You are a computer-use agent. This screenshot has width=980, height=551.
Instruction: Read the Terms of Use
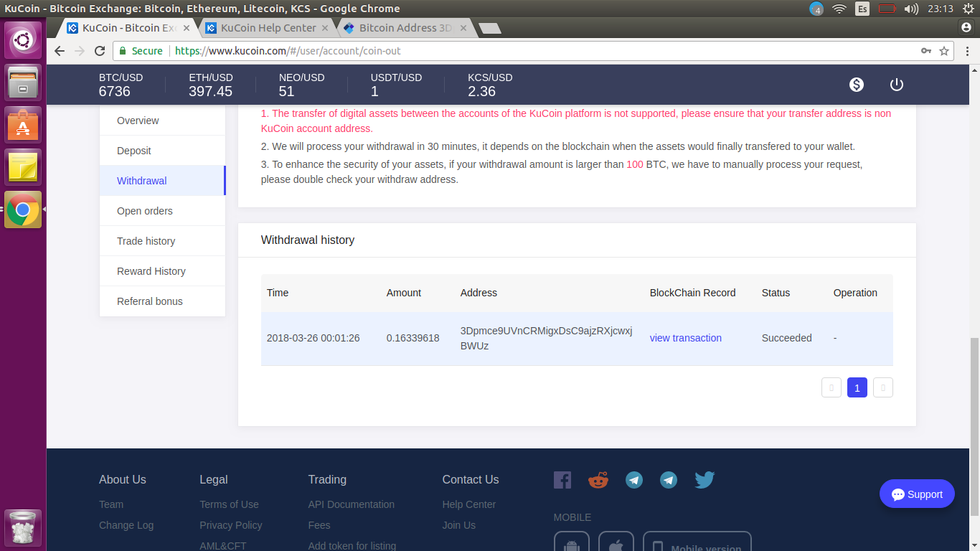(229, 504)
